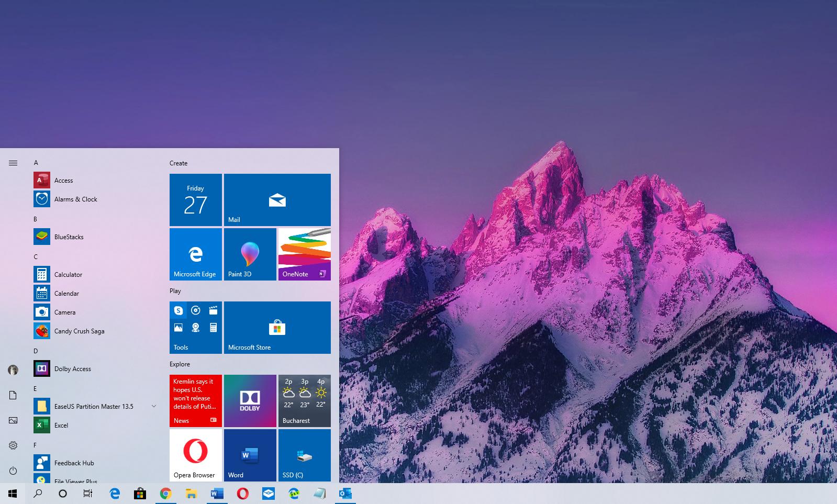This screenshot has height=504, width=837.
Task: Expand the EaseUS Partition Master 13.5 folder
Action: point(154,406)
